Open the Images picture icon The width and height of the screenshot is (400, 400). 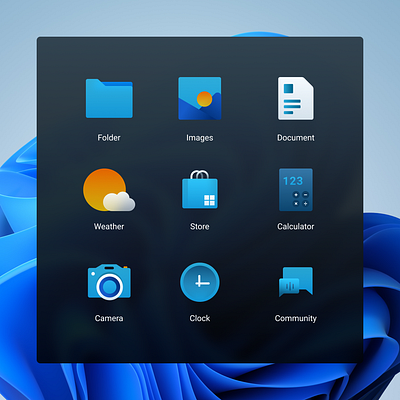[x=200, y=98]
